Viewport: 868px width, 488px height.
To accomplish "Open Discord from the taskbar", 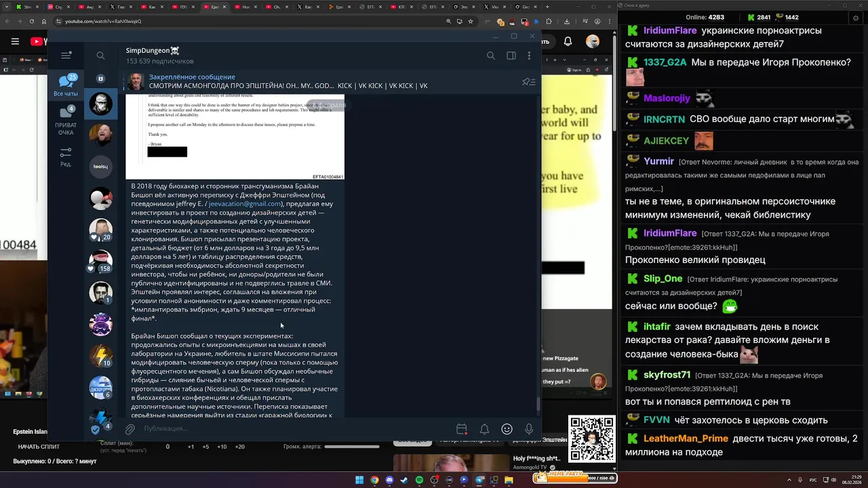I will pyautogui.click(x=389, y=480).
